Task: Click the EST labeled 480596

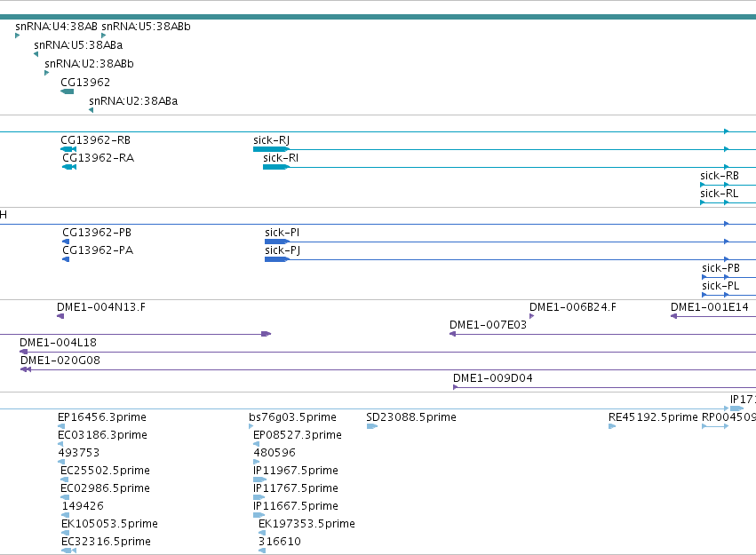Action: [x=275, y=453]
